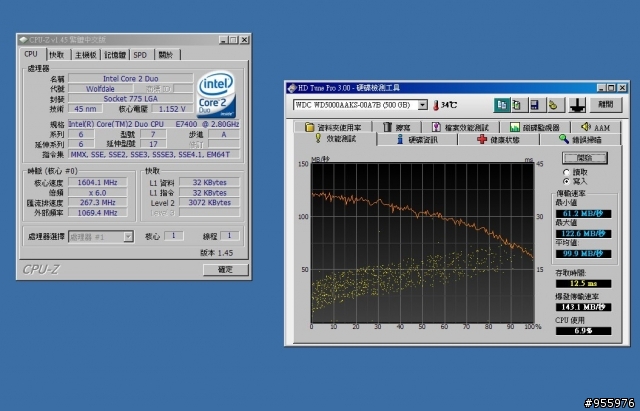Click the burst rate value '143.1 MB/秒'
Screen dimensions: 640x411
coord(583,307)
